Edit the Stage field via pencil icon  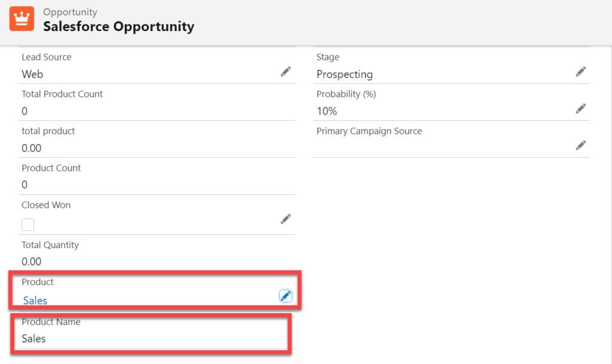[580, 72]
